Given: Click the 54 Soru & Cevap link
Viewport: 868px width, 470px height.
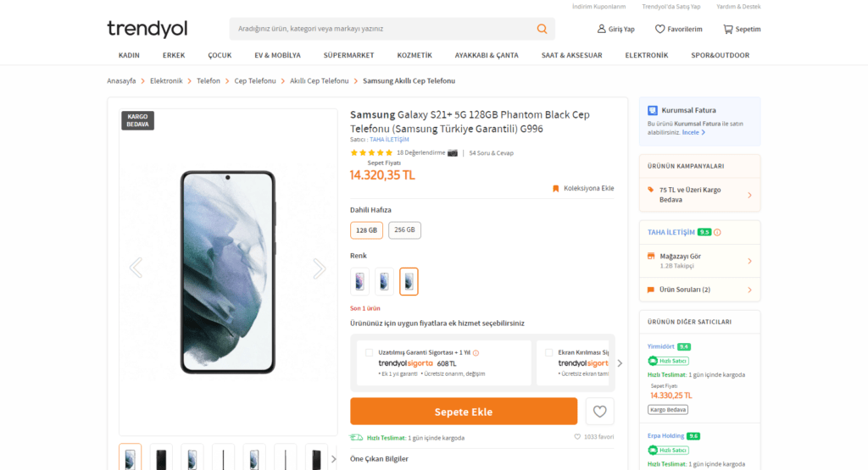Looking at the screenshot, I should [x=491, y=153].
